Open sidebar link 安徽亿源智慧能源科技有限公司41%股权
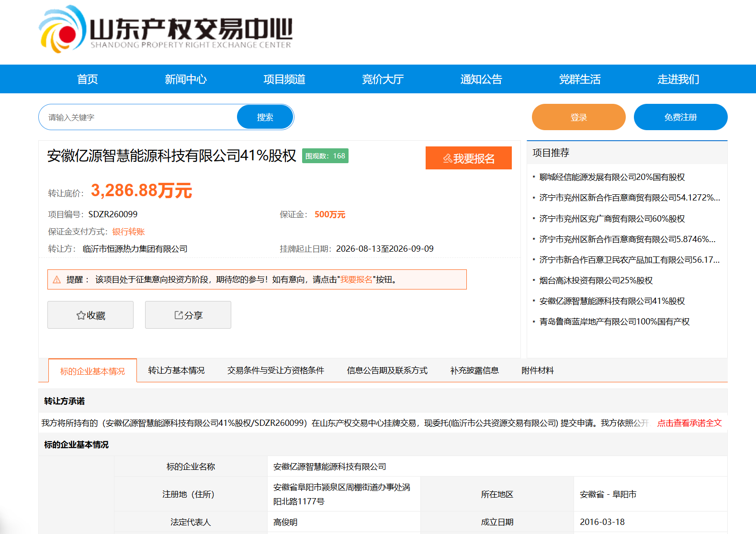 pyautogui.click(x=612, y=301)
